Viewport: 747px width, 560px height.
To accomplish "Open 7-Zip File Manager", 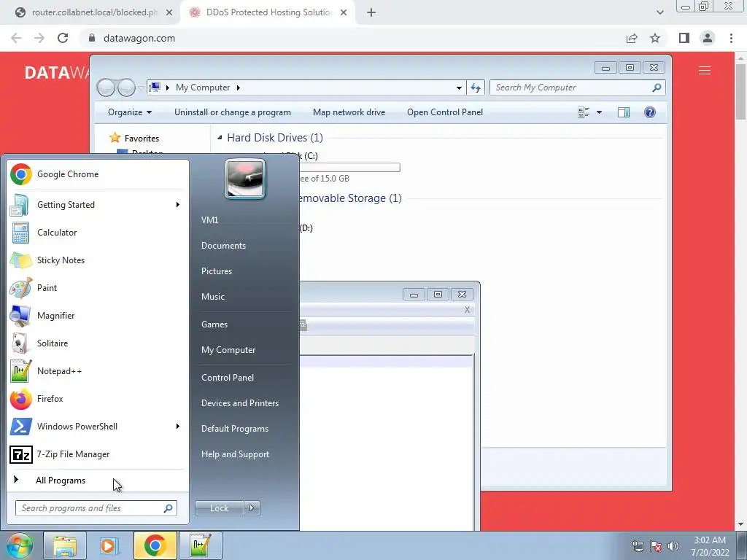I will [98, 454].
